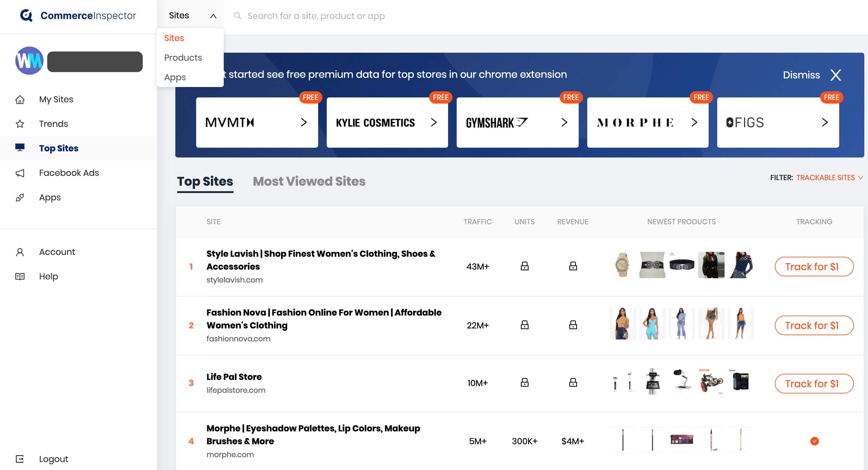Click the stylelavish.com site title

coord(321,260)
